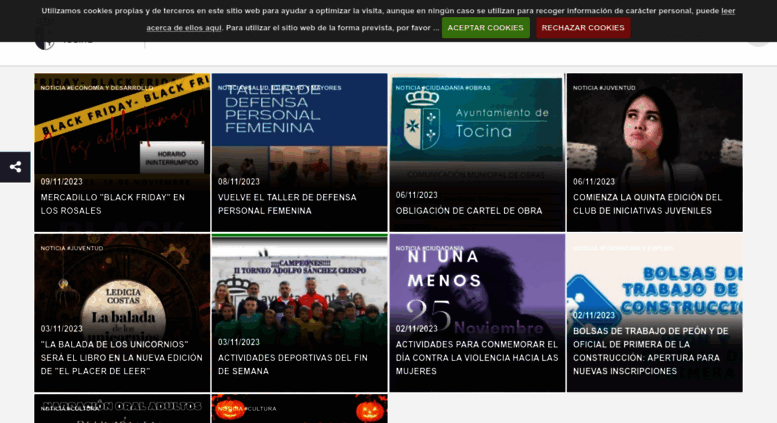Open Vuelve el Taller de Defensa Personal Femenina

[287, 204]
